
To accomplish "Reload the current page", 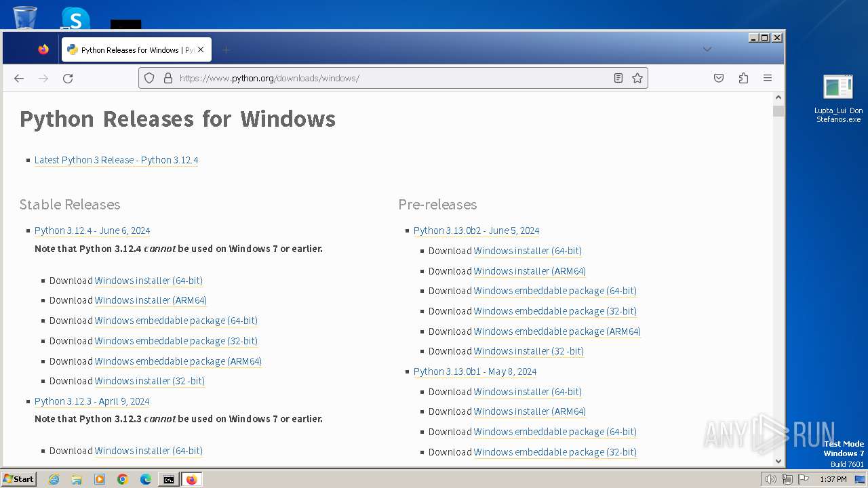I will click(x=68, y=79).
